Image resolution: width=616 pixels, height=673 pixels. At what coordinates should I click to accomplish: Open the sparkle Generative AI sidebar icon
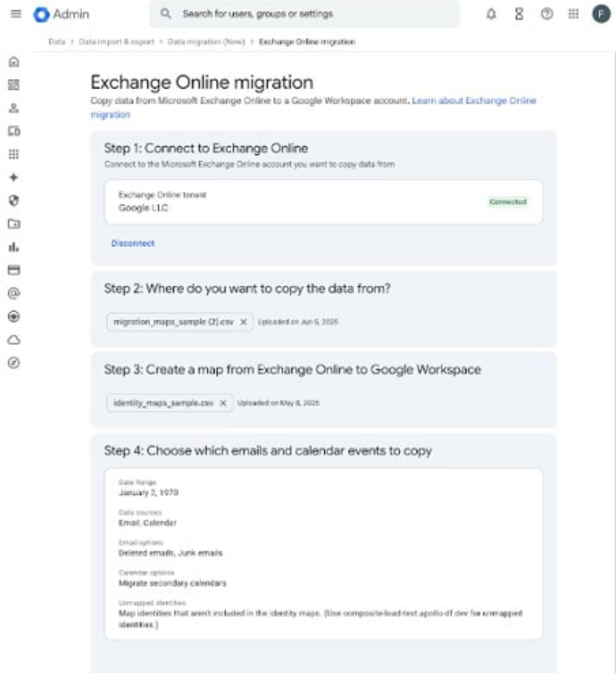pyautogui.click(x=14, y=178)
